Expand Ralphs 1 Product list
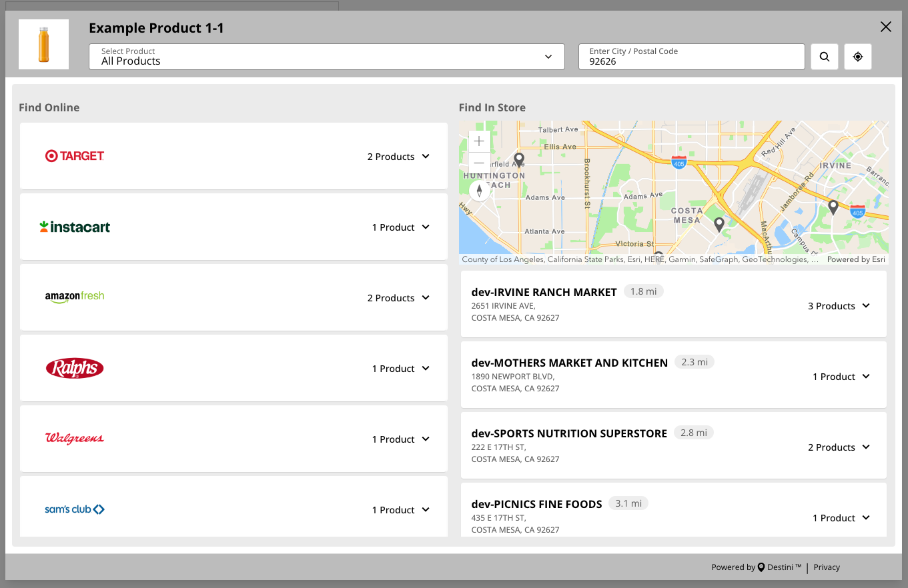This screenshot has height=588, width=908. (401, 369)
